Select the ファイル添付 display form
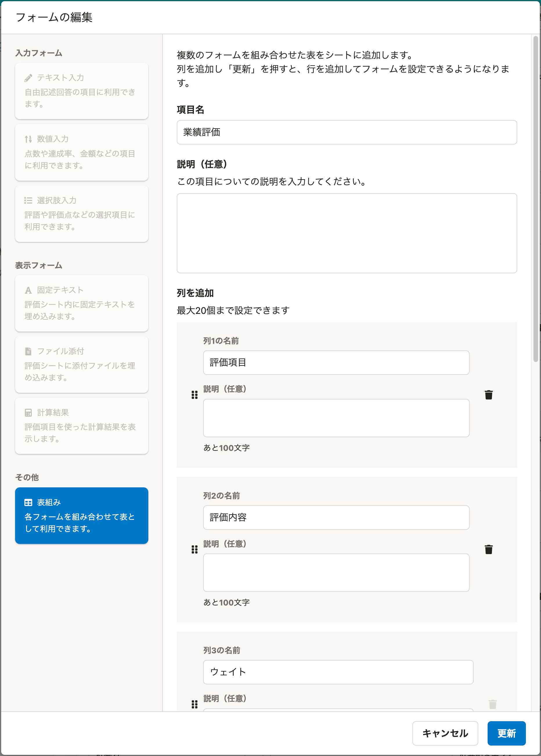 point(82,364)
